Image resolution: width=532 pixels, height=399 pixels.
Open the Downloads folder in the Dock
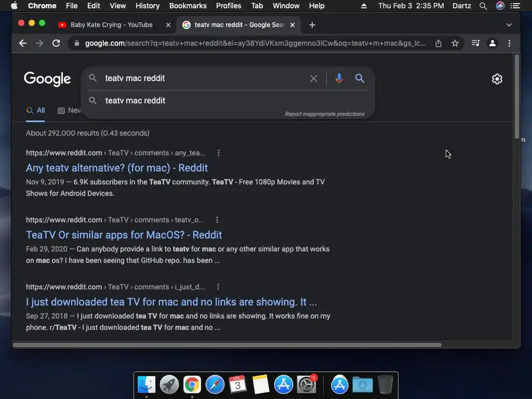pyautogui.click(x=362, y=385)
